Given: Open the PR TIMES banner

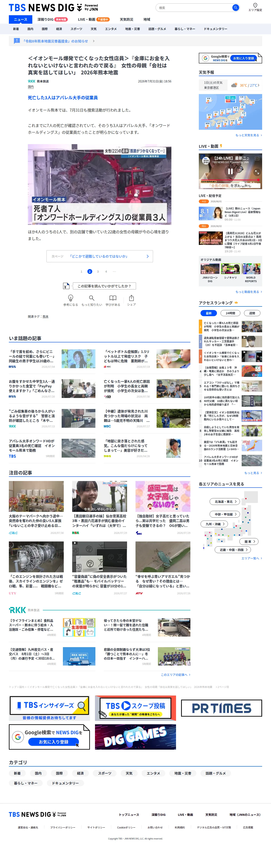Looking at the screenshot, I should click(x=222, y=708).
